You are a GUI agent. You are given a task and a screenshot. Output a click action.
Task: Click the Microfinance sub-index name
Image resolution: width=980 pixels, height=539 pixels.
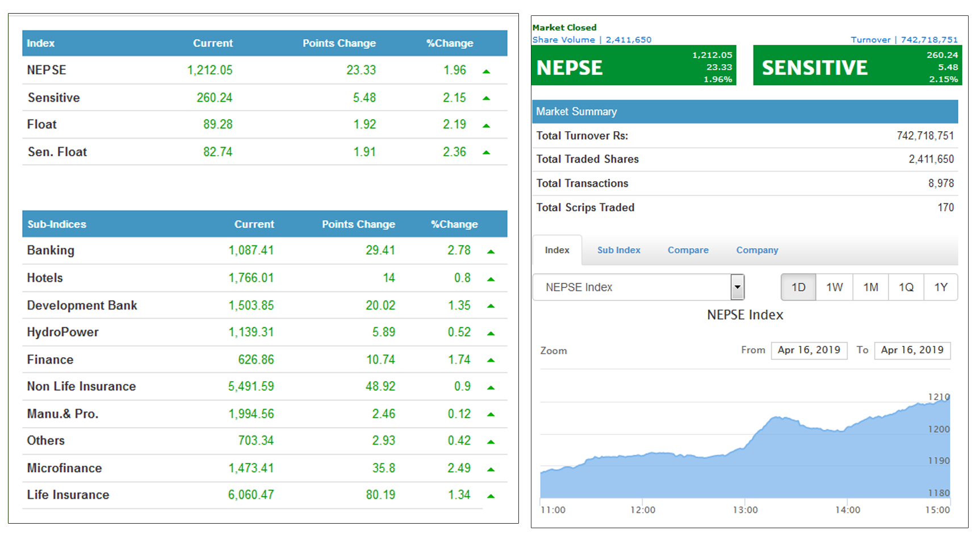(x=64, y=468)
